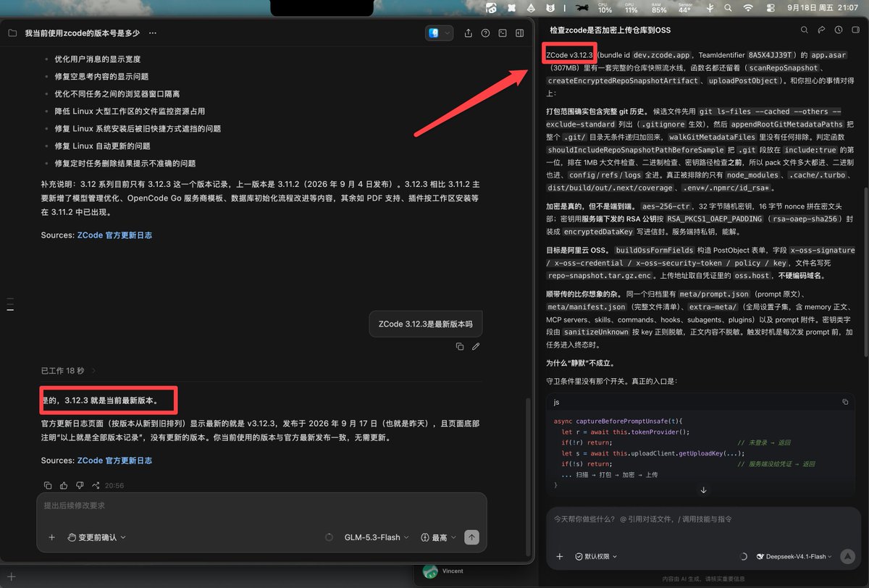Click the text '修复 Linux 自动更新的问题'
The height and width of the screenshot is (588, 869).
point(102,146)
